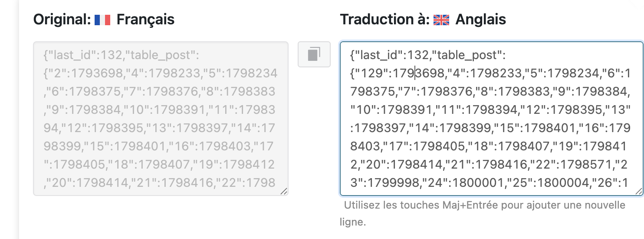The image size is (644, 239).
Task: Click the "Anglais" language name
Action: (x=480, y=20)
